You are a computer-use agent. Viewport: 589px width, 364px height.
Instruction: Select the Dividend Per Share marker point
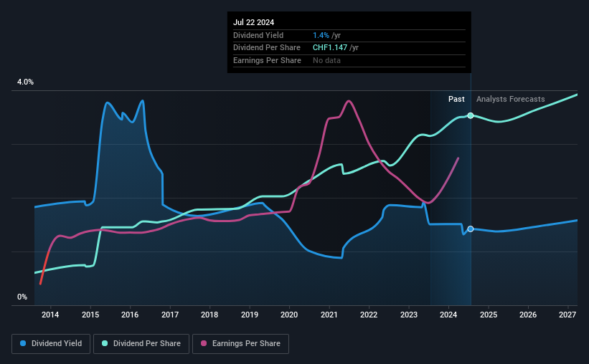[x=471, y=115]
